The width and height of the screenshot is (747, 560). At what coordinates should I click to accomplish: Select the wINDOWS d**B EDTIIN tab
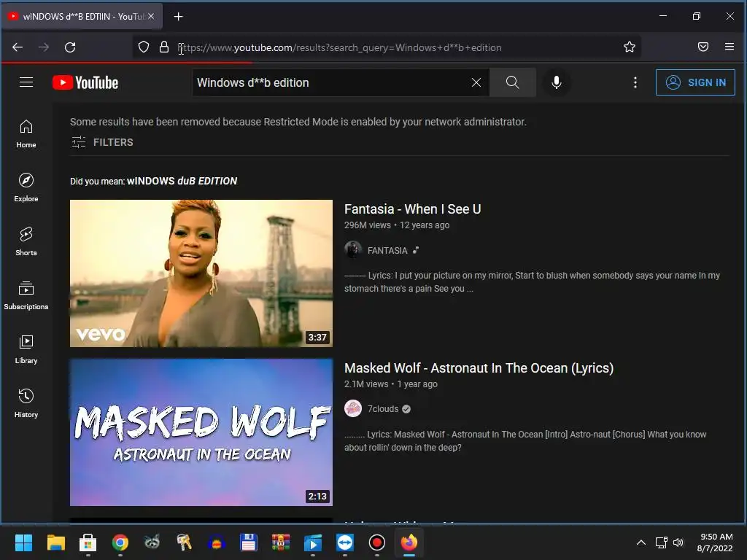[x=82, y=16]
